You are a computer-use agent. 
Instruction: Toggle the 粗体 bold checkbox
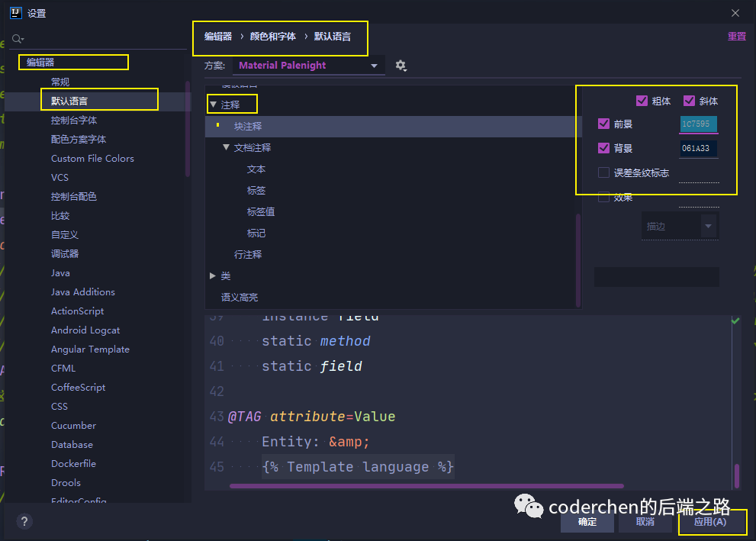pos(642,101)
